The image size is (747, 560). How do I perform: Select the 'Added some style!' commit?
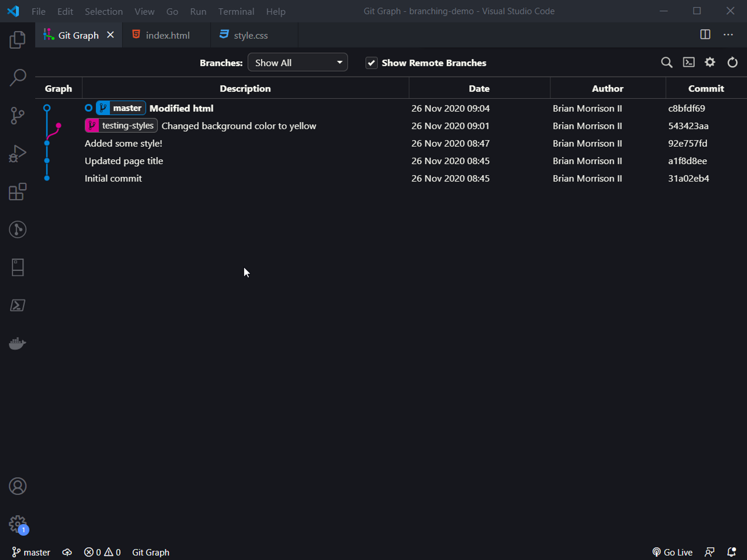tap(123, 143)
